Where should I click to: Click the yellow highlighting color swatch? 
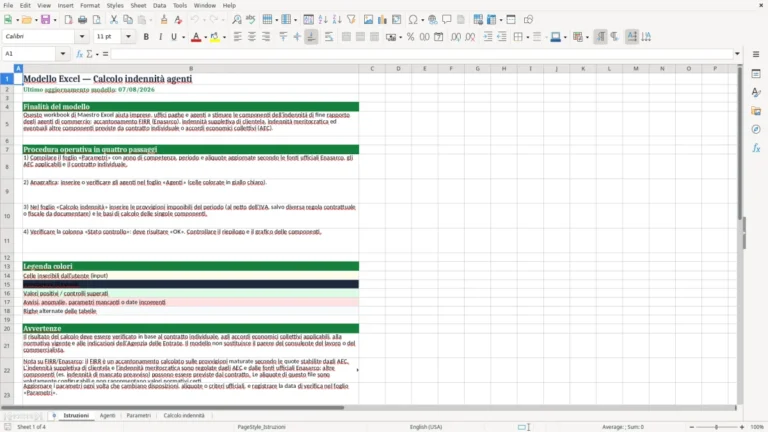pyautogui.click(x=215, y=37)
